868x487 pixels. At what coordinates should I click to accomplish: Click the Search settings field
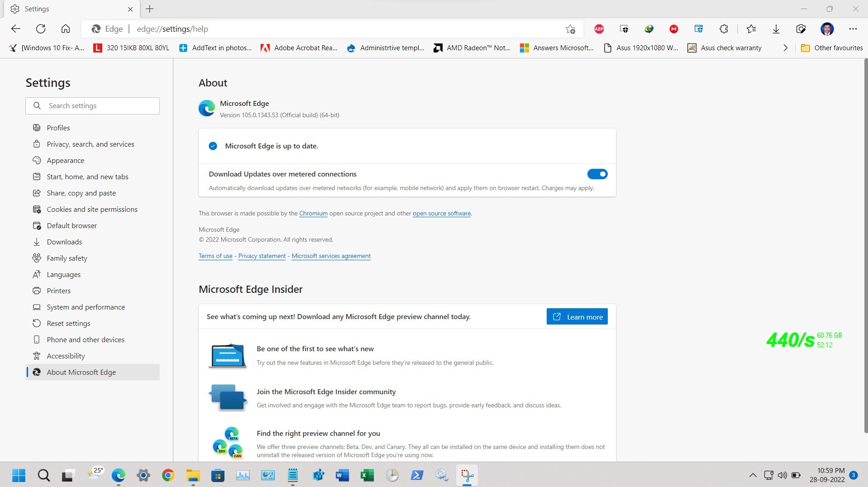click(93, 105)
